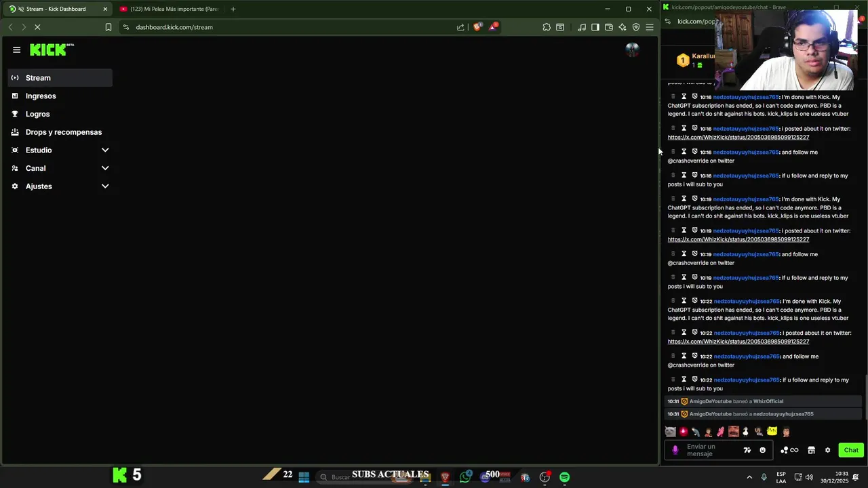This screenshot has width=868, height=488.
Task: Insert the white goose quick emote
Action: click(x=746, y=432)
